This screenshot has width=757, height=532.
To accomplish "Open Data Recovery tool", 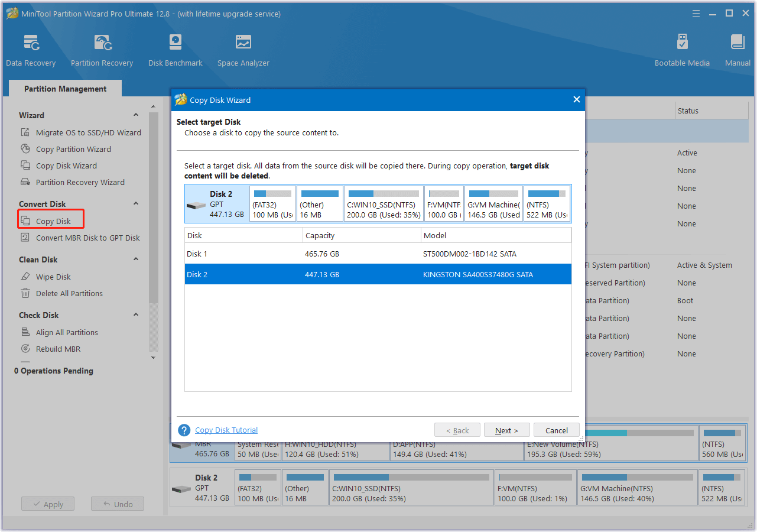I will pos(31,51).
